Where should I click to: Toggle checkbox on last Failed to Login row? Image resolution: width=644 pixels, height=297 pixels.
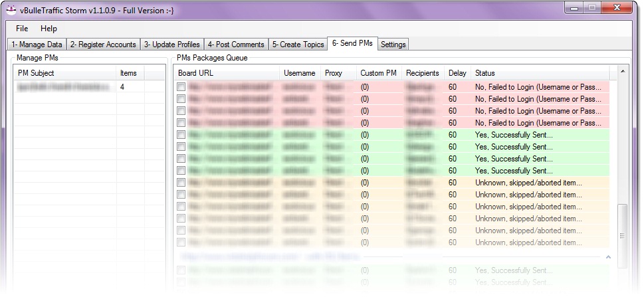(x=181, y=123)
